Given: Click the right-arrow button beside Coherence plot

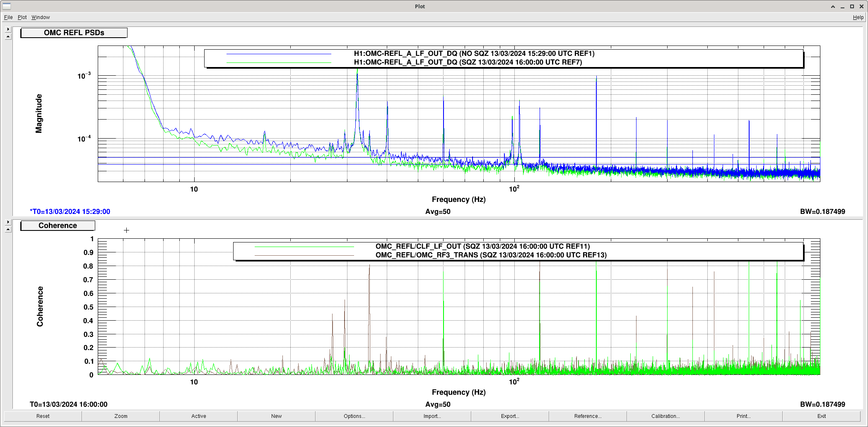Looking at the screenshot, I should 8,222.
